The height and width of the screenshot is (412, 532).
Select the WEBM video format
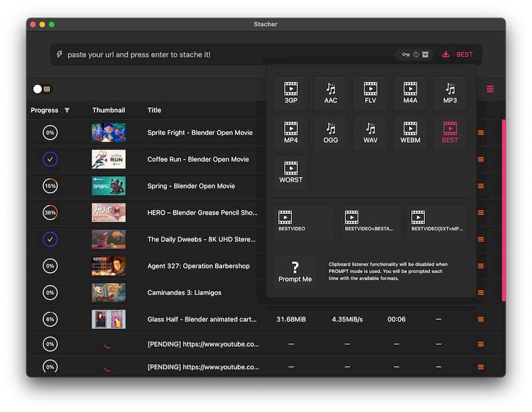point(410,132)
